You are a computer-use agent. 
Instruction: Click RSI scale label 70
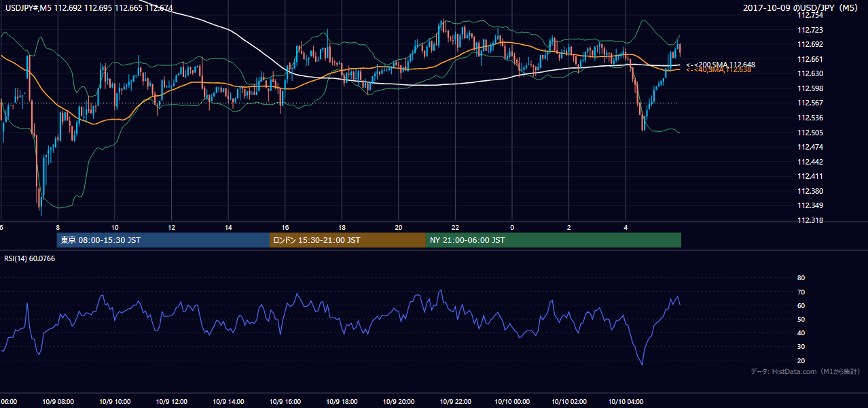[801, 292]
